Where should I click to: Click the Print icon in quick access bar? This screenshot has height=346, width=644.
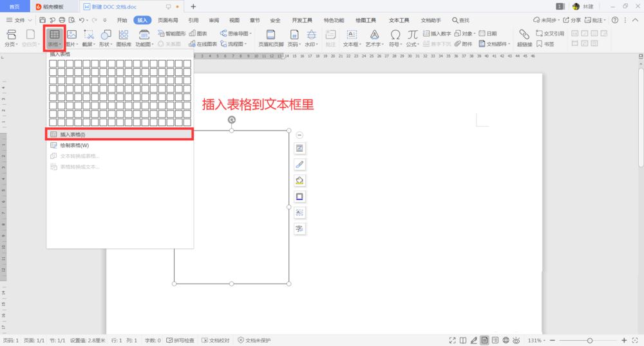tap(62, 20)
